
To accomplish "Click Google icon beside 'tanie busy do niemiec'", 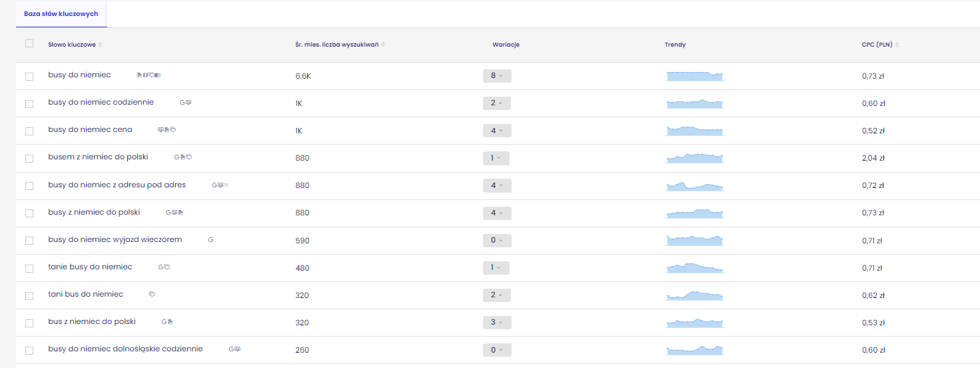I will click(x=161, y=267).
